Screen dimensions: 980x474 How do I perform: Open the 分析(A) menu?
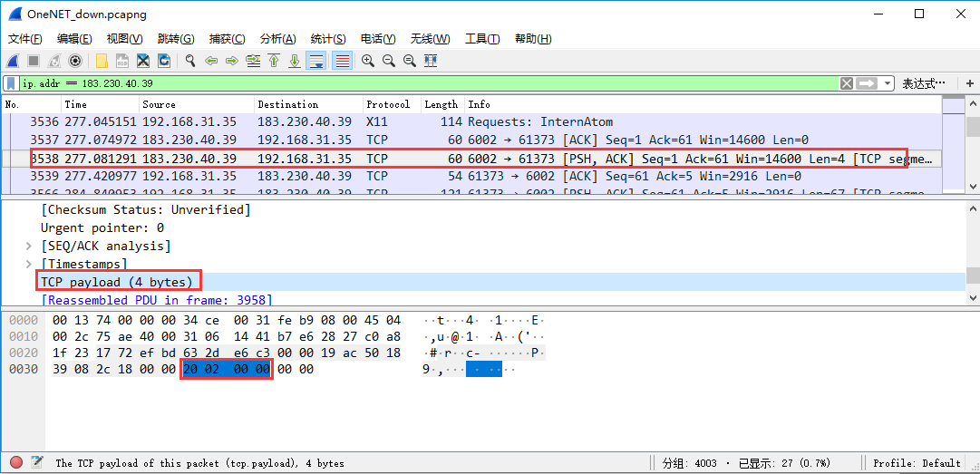tap(277, 39)
